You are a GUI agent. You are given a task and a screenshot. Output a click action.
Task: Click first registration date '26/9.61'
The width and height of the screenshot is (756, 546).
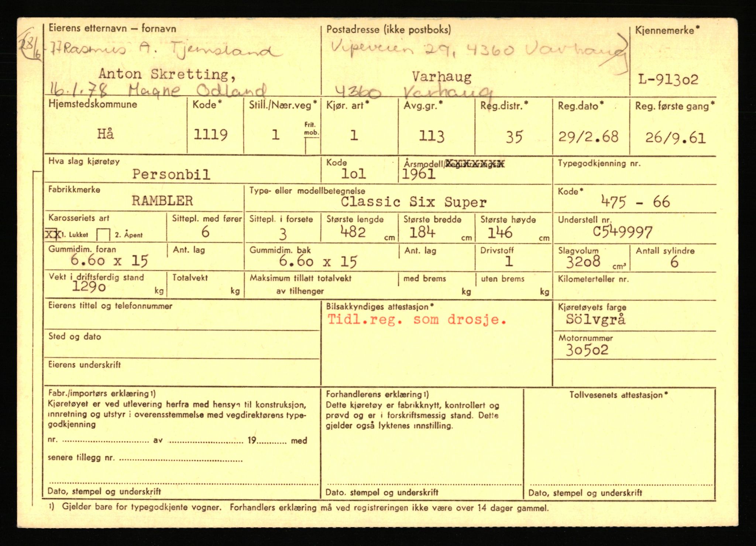[675, 138]
